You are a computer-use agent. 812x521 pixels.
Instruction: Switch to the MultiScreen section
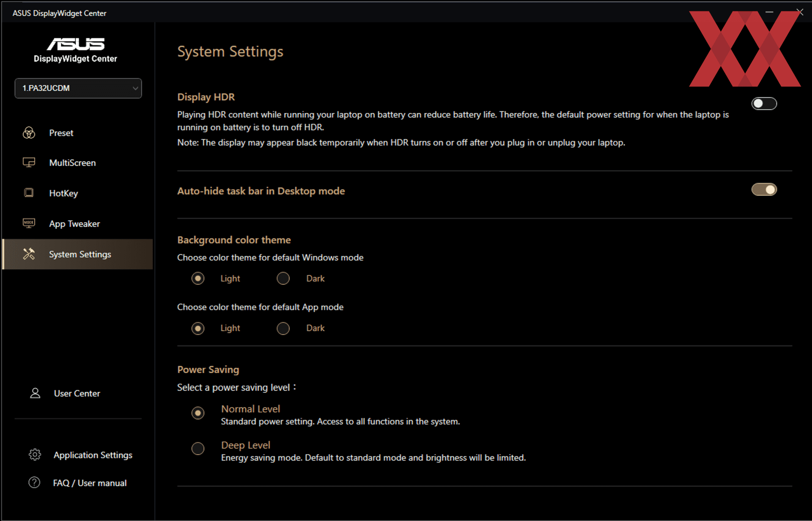72,163
